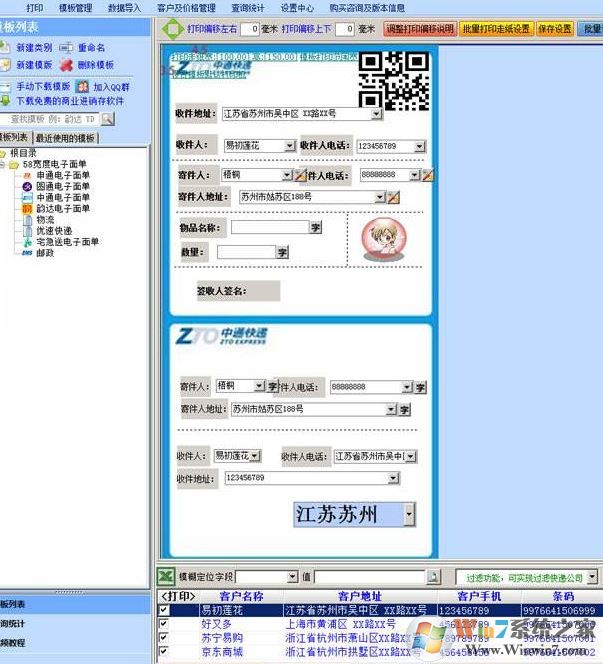The width and height of the screenshot is (603, 664).
Task: Click the 打印偏移左右 input field
Action: pyautogui.click(x=250, y=29)
